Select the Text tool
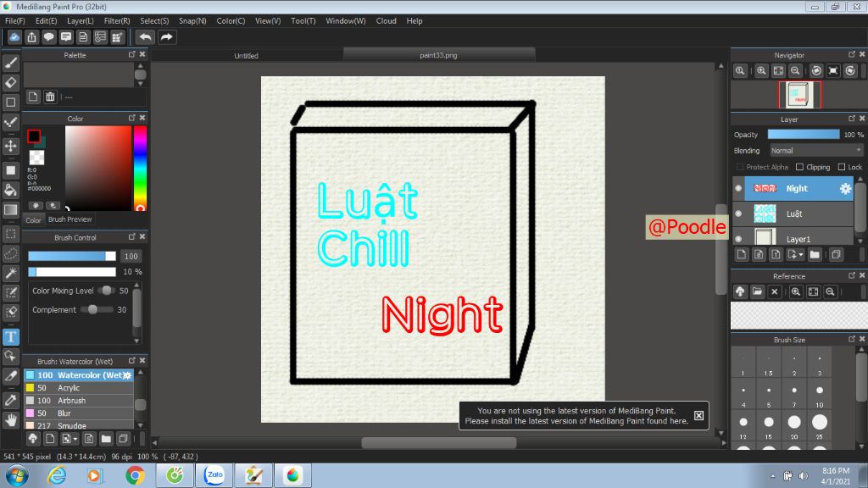The height and width of the screenshot is (488, 868). [10, 336]
